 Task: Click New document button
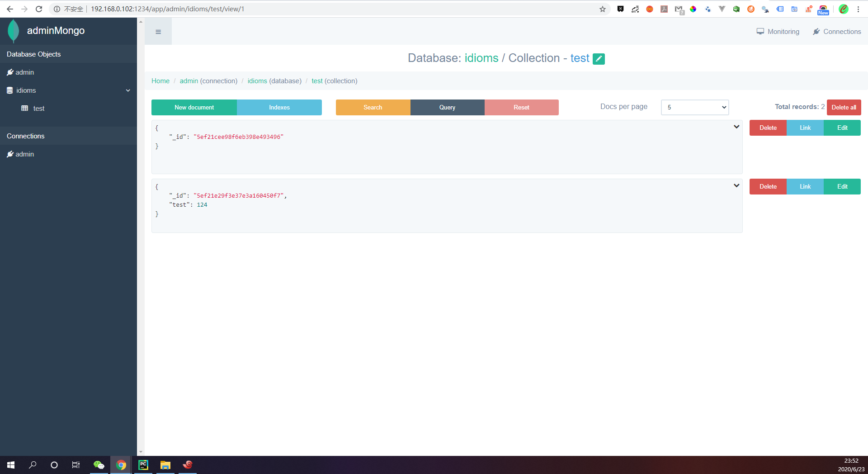point(194,108)
